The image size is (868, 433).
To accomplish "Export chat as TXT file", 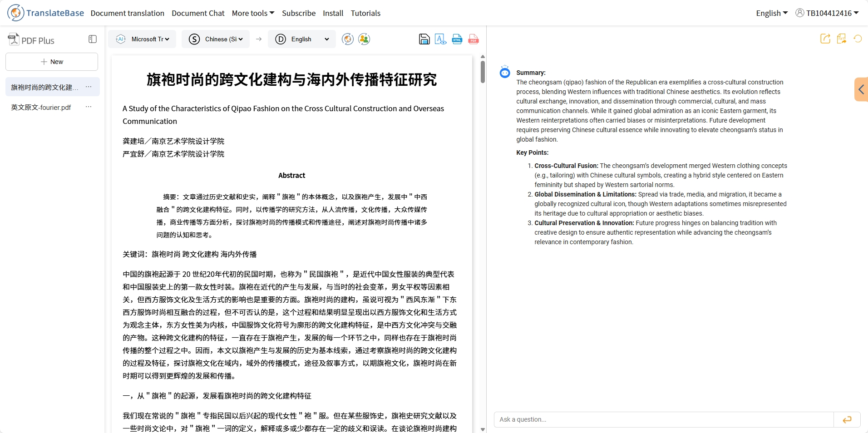I will pyautogui.click(x=842, y=39).
